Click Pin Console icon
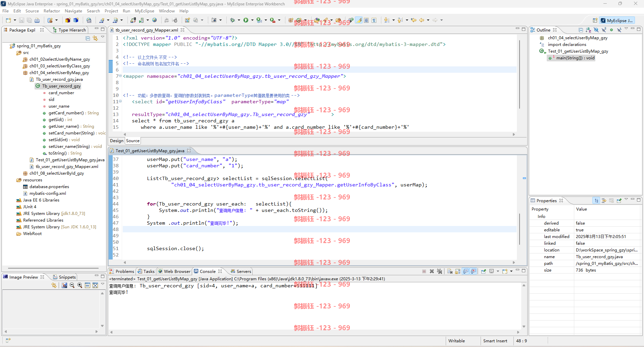 [483, 271]
